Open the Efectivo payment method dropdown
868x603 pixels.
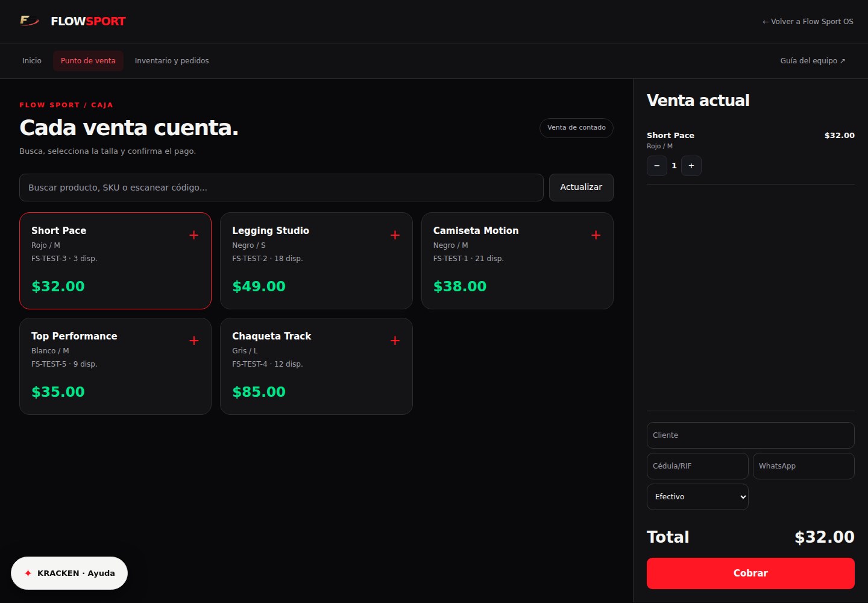coord(697,497)
